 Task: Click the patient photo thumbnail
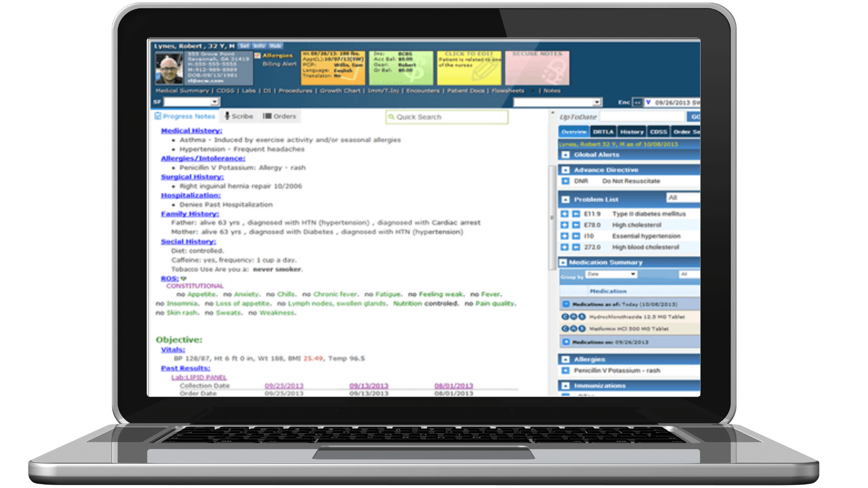click(x=169, y=68)
